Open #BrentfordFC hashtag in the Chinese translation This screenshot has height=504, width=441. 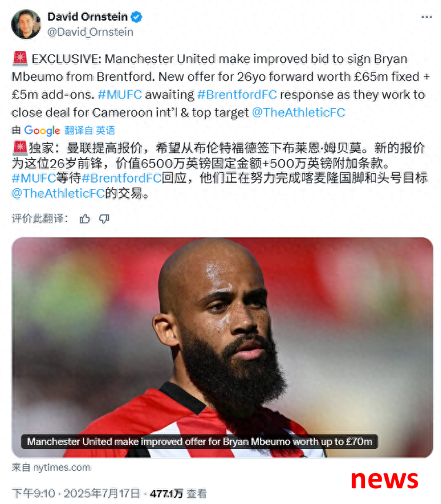(122, 178)
